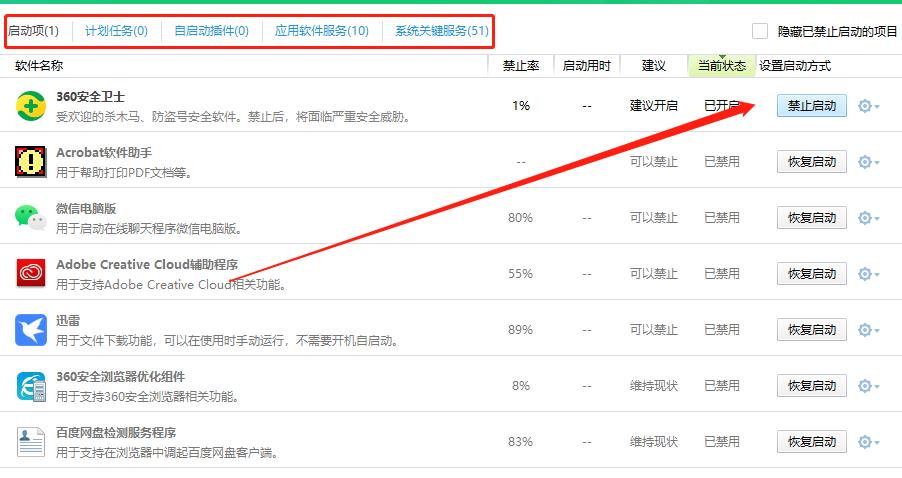Click 恢复启动 for Acrobat软件助手
Screen dimensions: 902x478
[x=812, y=162]
